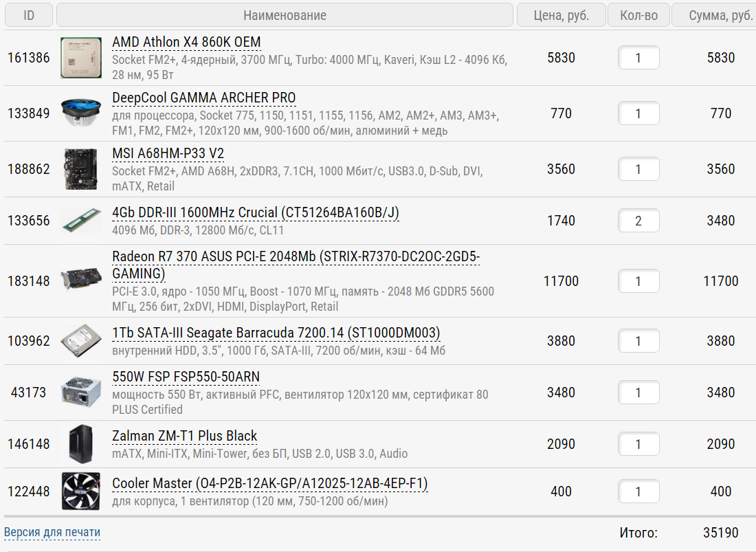Click the quantity field for Cooler Master fan
This screenshot has width=756, height=552.
click(638, 492)
